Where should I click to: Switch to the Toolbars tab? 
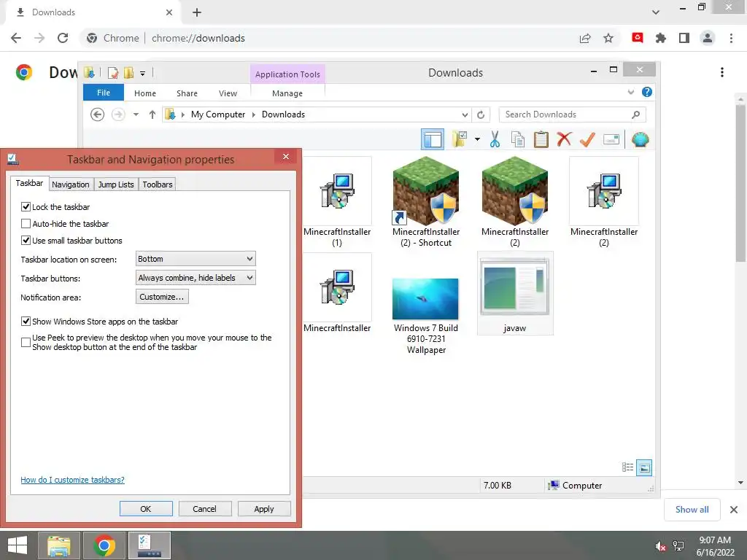(x=158, y=184)
